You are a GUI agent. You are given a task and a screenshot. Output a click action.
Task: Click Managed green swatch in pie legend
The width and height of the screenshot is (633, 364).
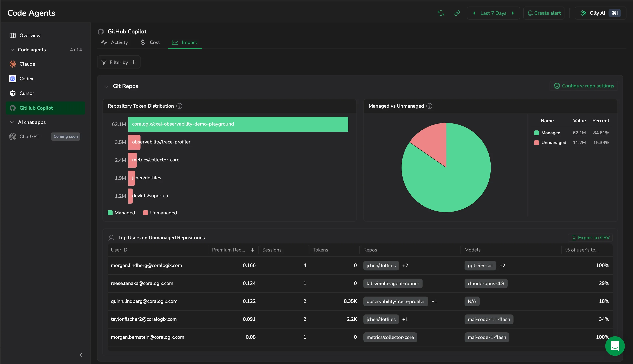tap(536, 133)
